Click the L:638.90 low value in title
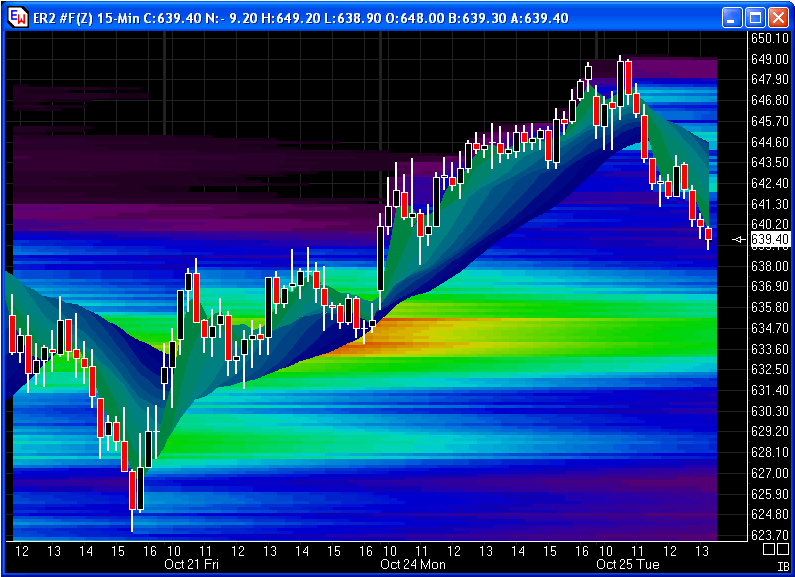This screenshot has width=795, height=577. coord(353,18)
